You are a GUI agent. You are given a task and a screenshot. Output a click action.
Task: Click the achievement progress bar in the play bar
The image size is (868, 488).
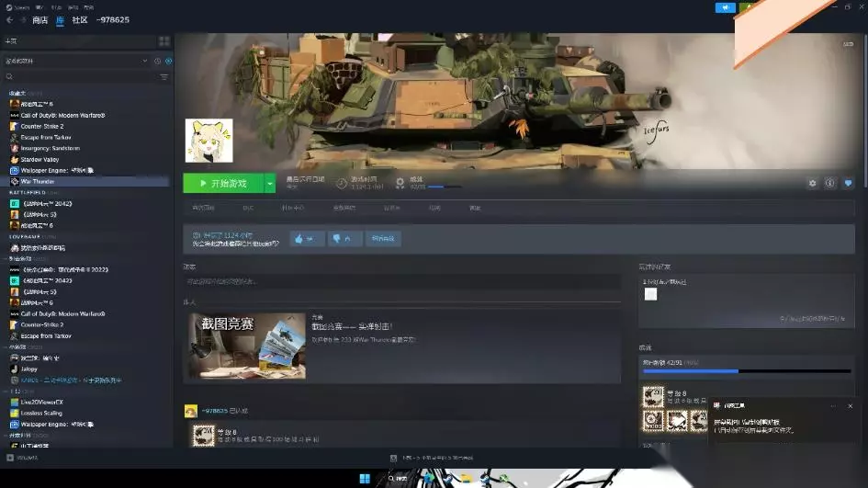(445, 187)
